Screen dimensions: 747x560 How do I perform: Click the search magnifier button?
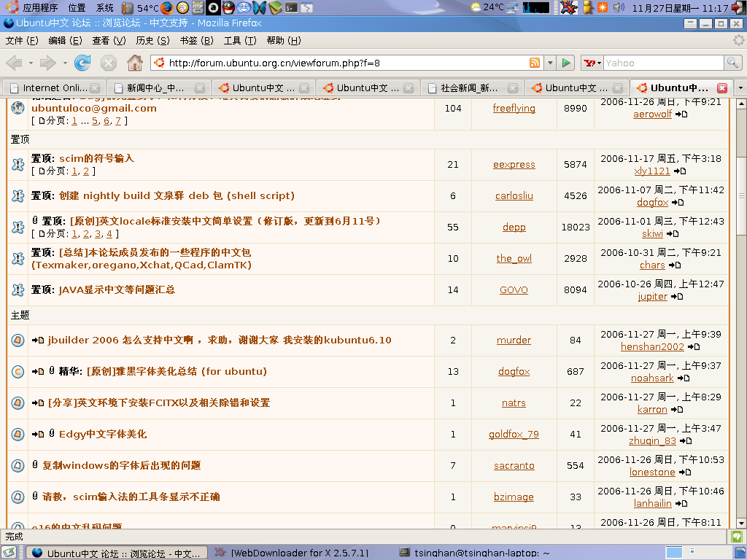[732, 63]
